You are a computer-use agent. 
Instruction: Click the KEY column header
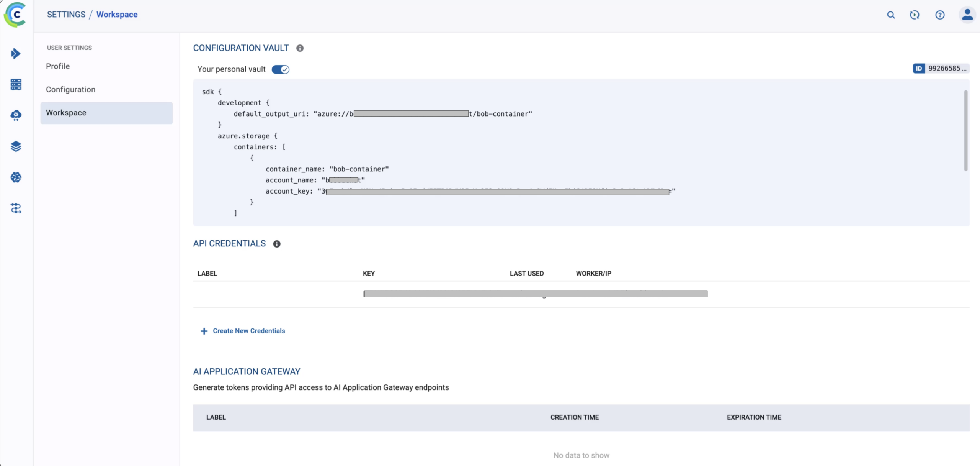369,274
